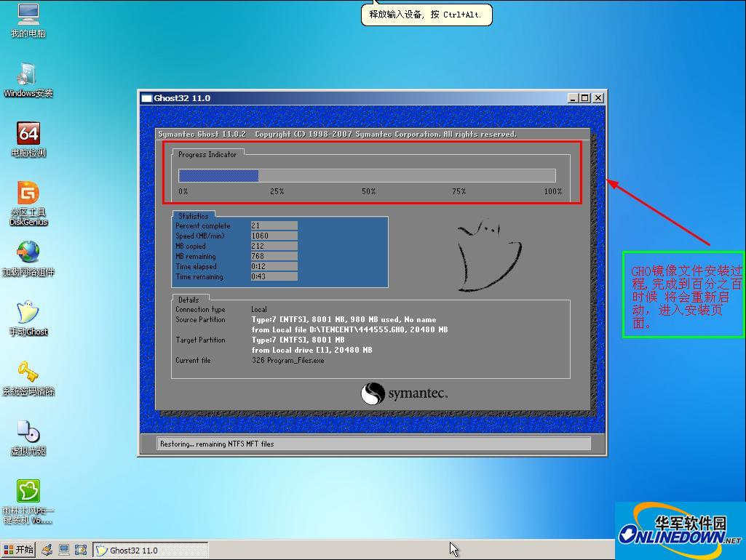Click the Time remaining value 0:43

(274, 276)
